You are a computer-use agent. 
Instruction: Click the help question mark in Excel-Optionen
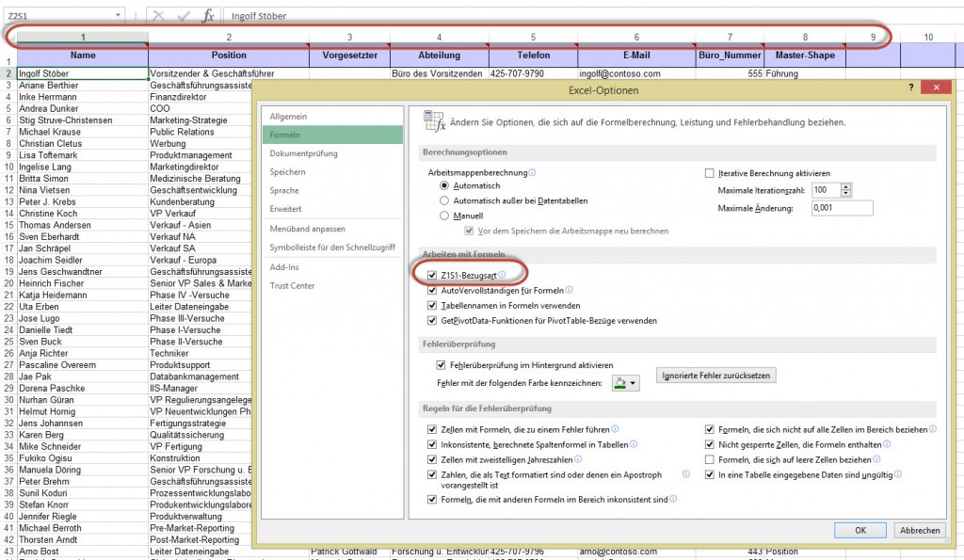click(x=910, y=88)
